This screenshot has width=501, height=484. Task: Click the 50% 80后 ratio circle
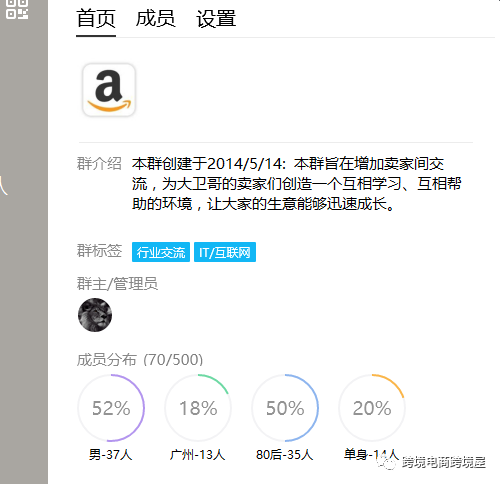point(285,408)
